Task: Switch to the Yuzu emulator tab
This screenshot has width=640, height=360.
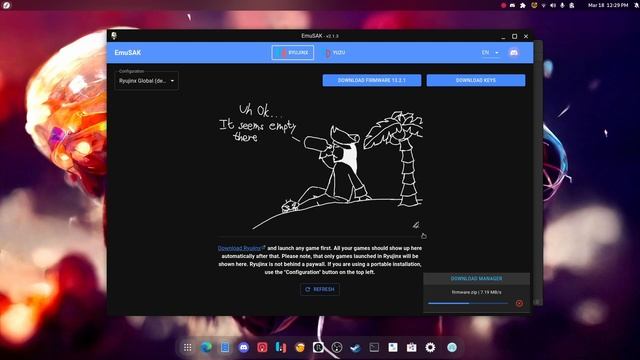Action: tap(335, 53)
